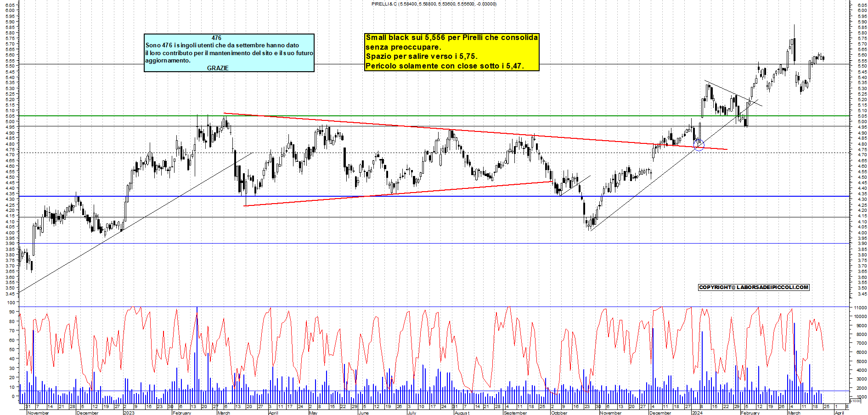Click the word 'aggiornamento.' in the cyan box
Viewport: 868px width, 415px height.
(168, 61)
